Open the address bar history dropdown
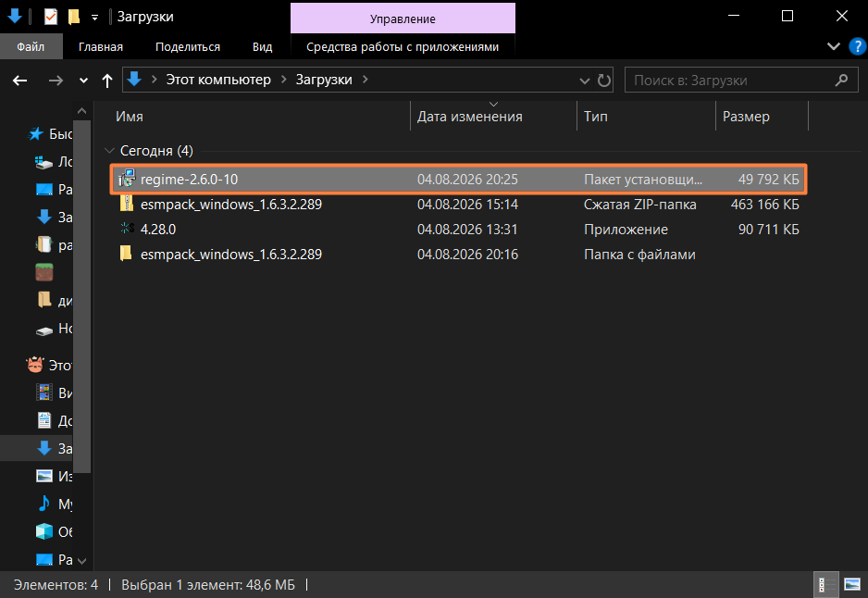Image resolution: width=868 pixels, height=598 pixels. point(585,81)
